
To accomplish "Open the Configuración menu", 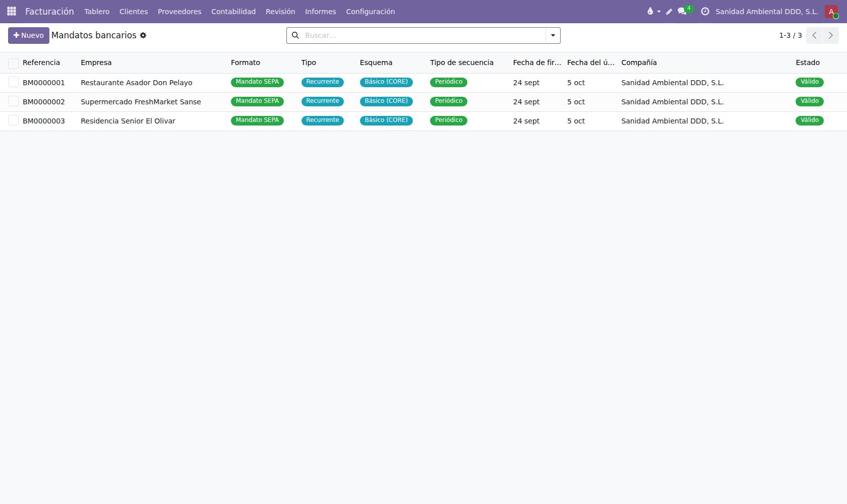I will (x=371, y=11).
